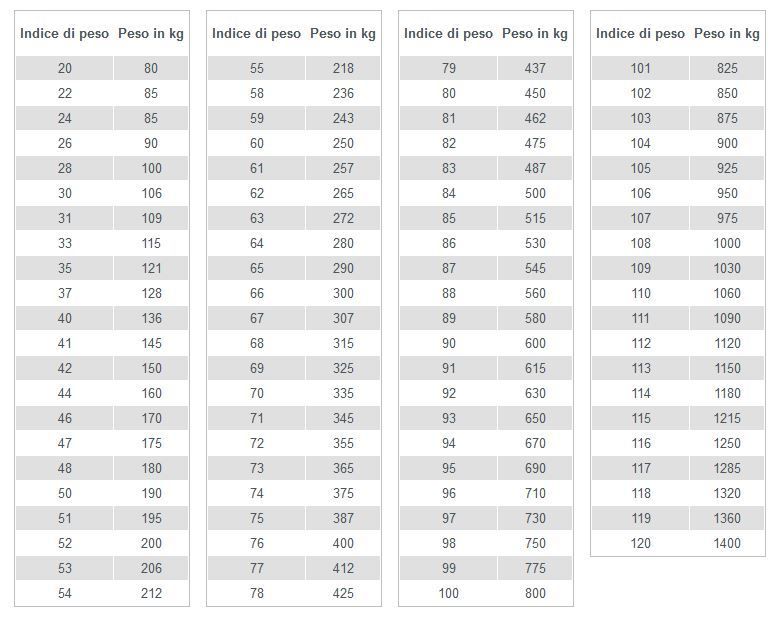Click 'Peso in kg' header in fourth table
The image size is (779, 620).
[726, 33]
